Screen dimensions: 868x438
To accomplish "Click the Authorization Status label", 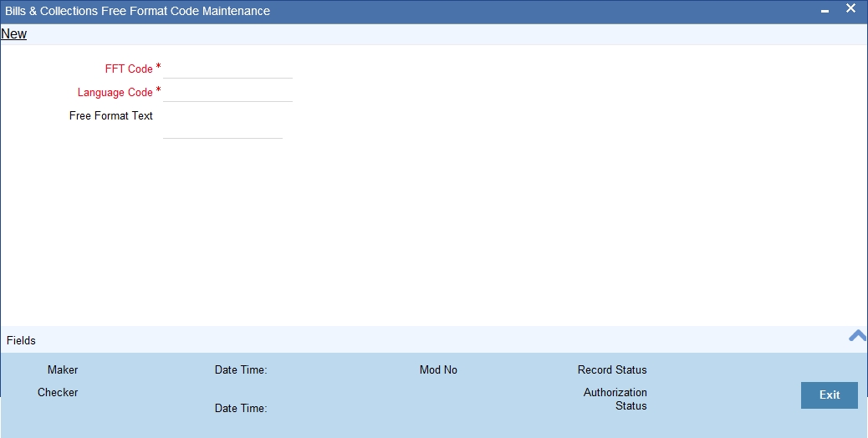I will tap(615, 400).
